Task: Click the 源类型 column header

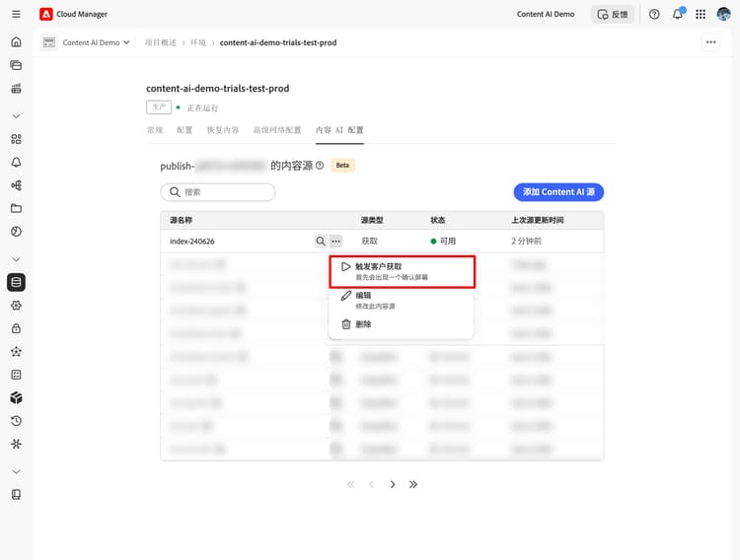Action: 372,220
